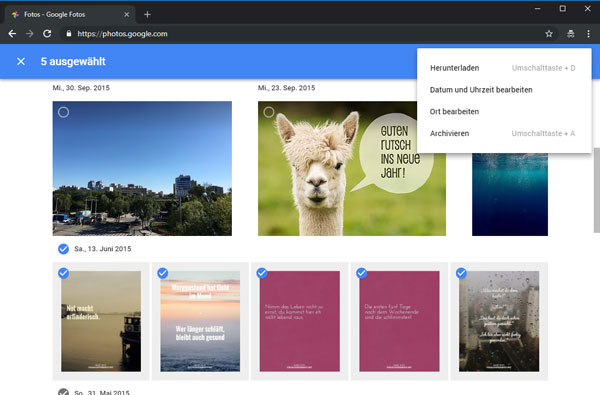Open a new browser tab with the plus icon

click(x=147, y=15)
